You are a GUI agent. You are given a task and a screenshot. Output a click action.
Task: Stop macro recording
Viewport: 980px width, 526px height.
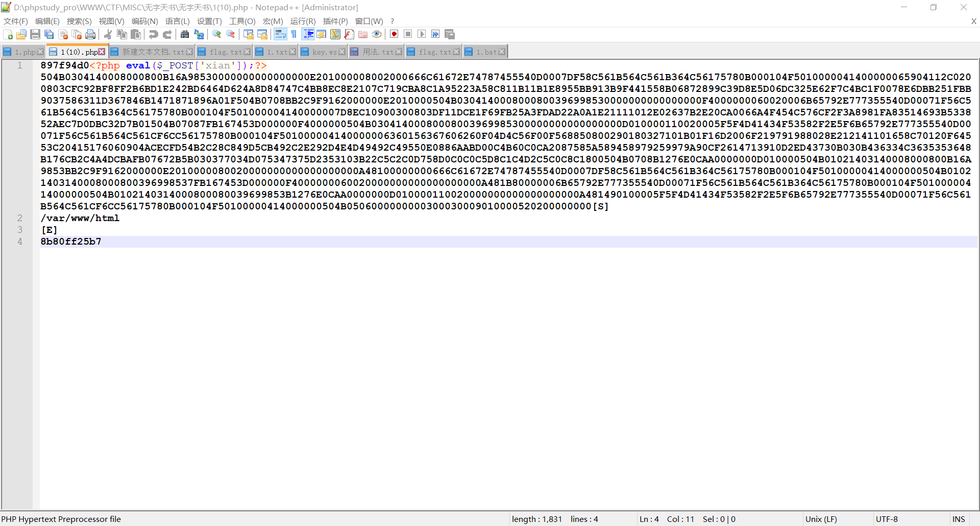[x=408, y=34]
